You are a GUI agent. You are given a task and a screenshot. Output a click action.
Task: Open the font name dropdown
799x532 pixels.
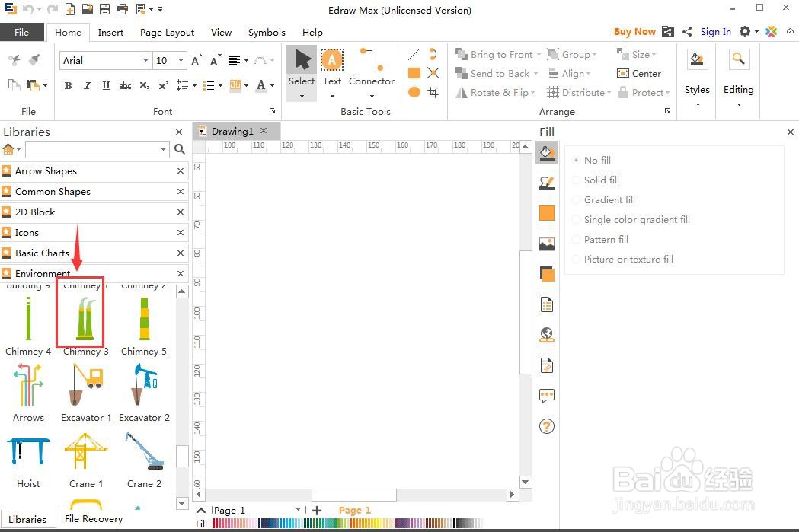tap(145, 61)
